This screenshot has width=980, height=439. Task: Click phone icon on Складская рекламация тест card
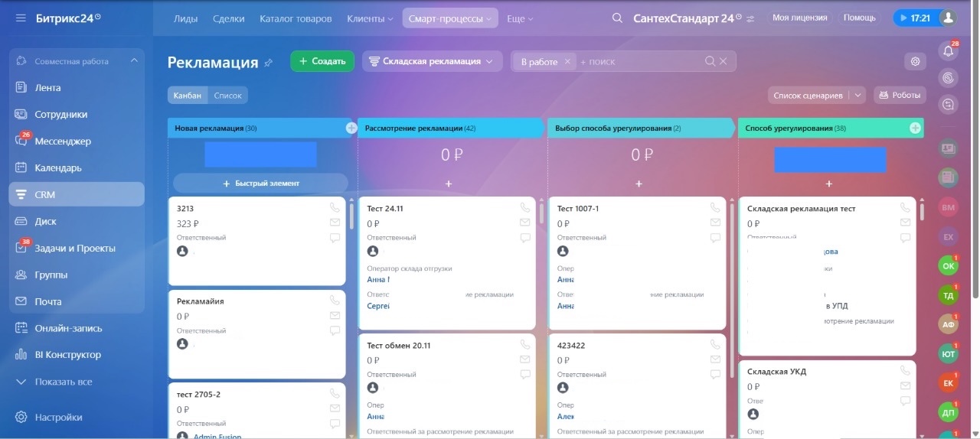click(x=906, y=207)
